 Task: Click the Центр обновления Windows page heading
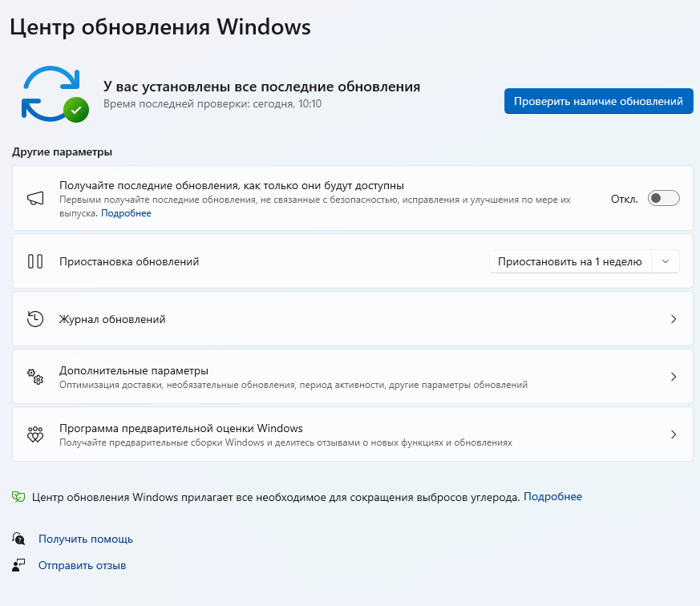160,27
